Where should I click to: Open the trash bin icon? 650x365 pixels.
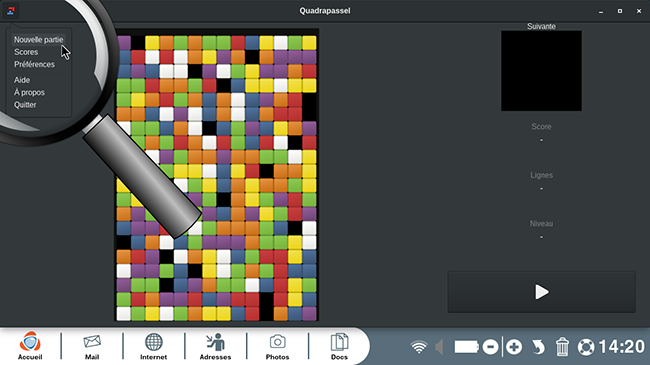point(562,347)
